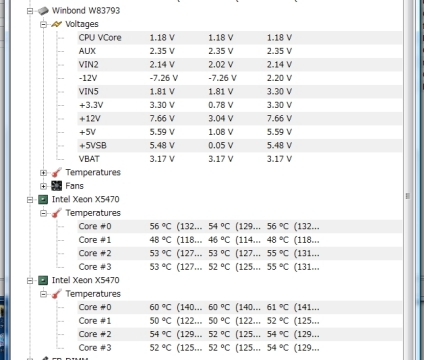Viewport: 424px width, 360px height.
Task: Select the +12V voltage row
Action: coord(239,119)
